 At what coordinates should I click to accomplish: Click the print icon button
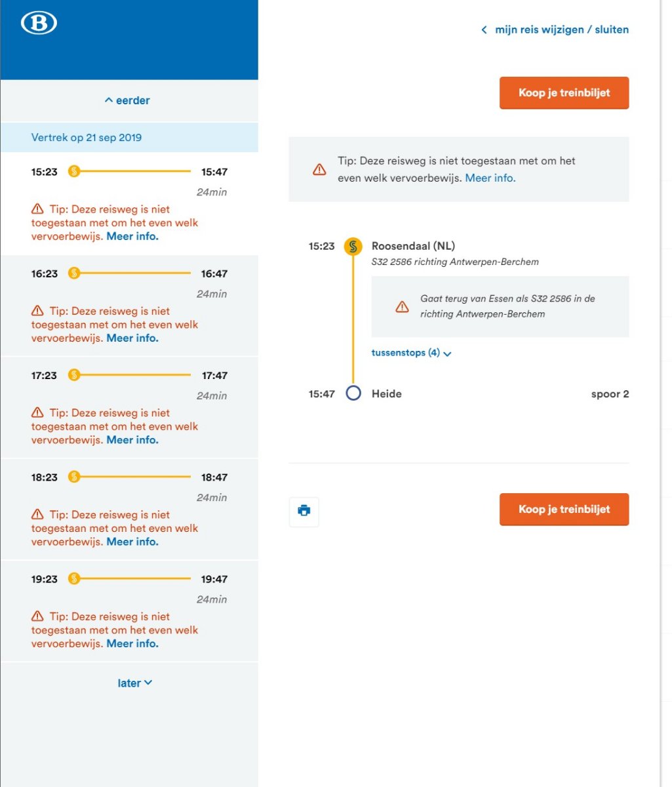pos(304,511)
